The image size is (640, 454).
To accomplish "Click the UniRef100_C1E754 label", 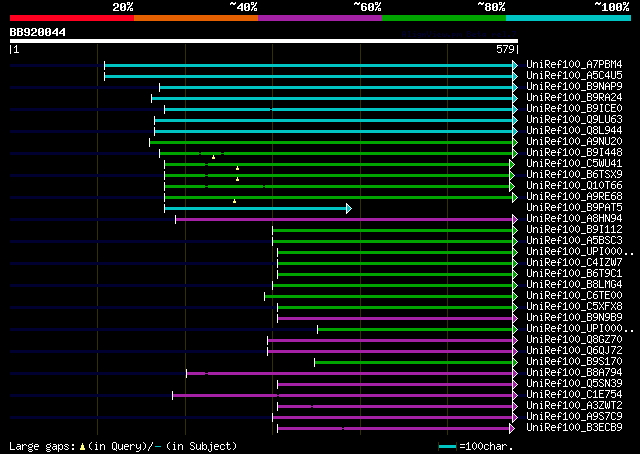I will 574,395.
